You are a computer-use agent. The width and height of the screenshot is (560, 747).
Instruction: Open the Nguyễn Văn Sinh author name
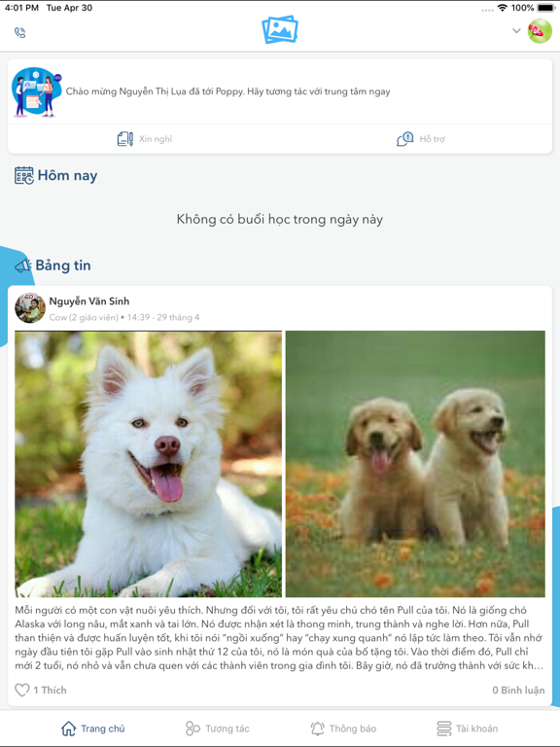tap(89, 302)
